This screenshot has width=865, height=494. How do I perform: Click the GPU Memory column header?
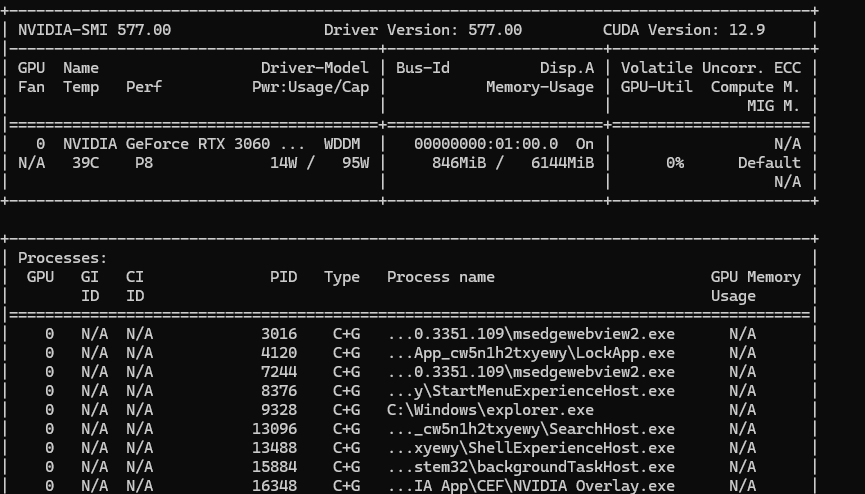[755, 277]
